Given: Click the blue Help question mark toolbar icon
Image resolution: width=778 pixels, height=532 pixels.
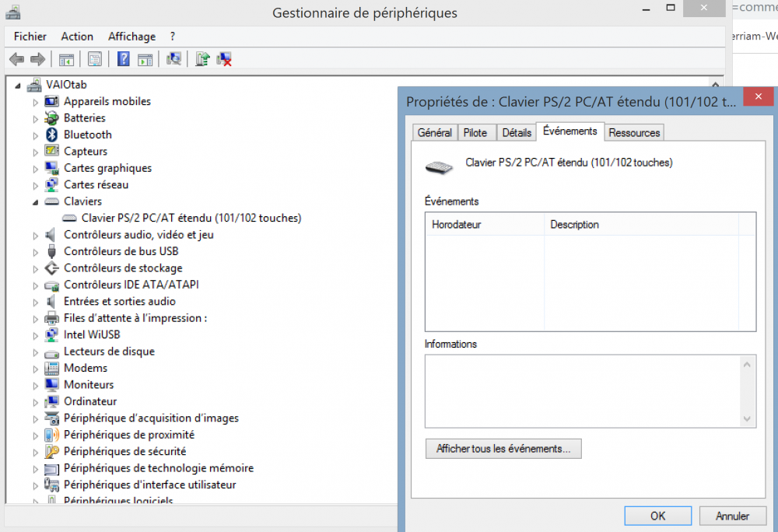Looking at the screenshot, I should click(x=124, y=59).
